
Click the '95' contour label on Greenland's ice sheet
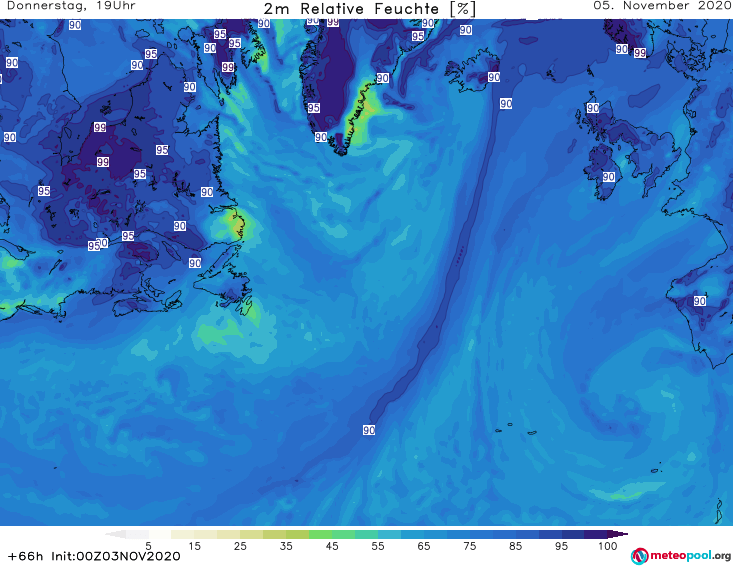tap(314, 108)
